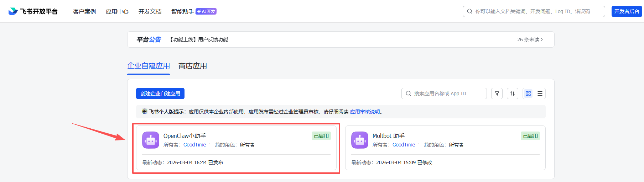This screenshot has height=182, width=644.
Task: Switch to grid view layout
Action: tap(528, 93)
